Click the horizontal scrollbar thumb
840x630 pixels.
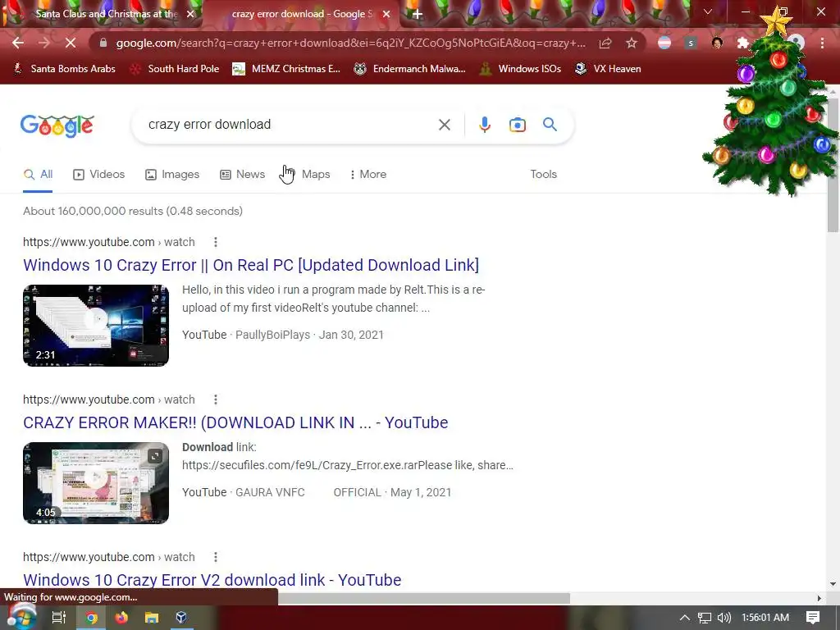(423, 598)
